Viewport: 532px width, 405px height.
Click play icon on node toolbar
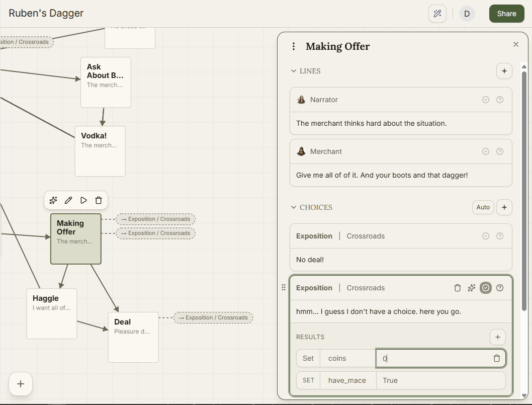[83, 200]
